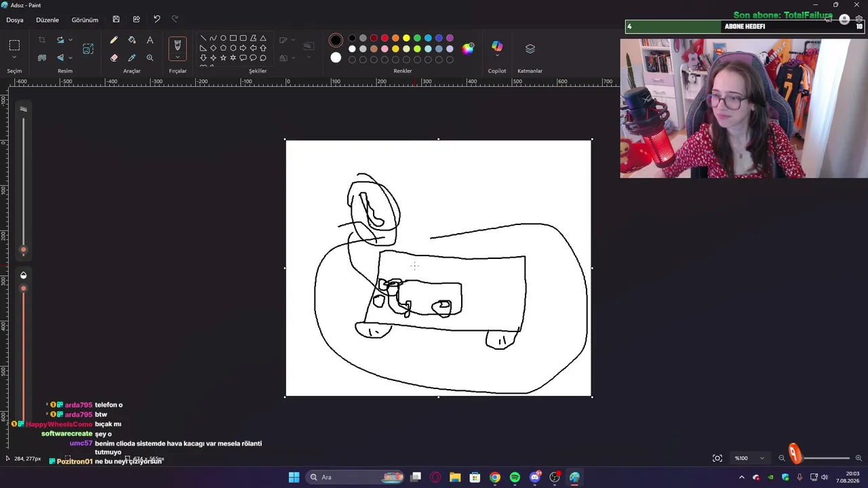The height and width of the screenshot is (488, 868).
Task: Click the fit-to-window icon in status bar
Action: coord(717,458)
